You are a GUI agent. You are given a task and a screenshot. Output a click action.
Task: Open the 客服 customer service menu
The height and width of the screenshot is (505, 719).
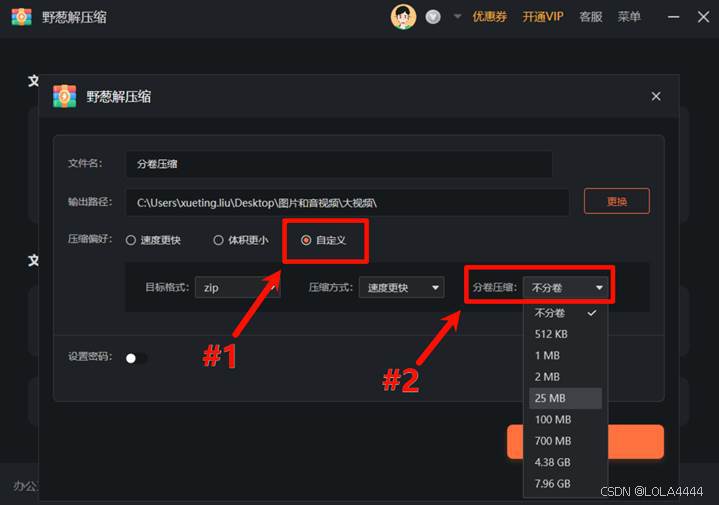tap(591, 17)
